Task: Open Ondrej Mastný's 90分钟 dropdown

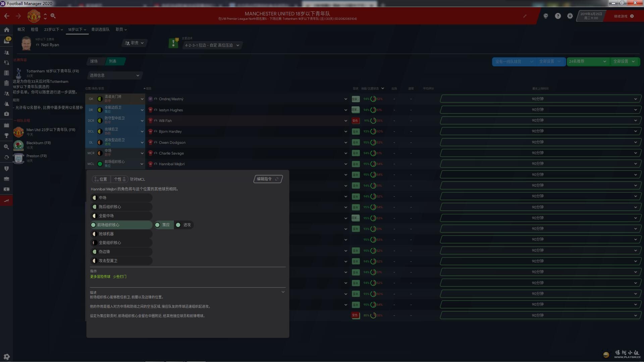Action: click(x=540, y=99)
